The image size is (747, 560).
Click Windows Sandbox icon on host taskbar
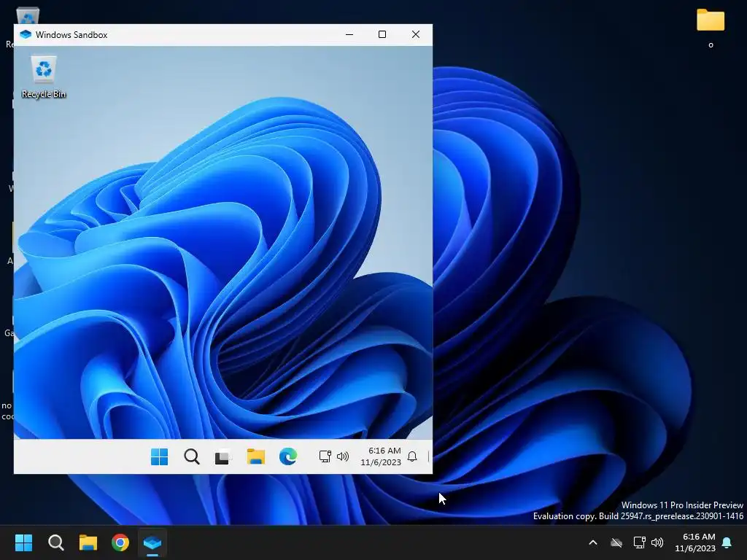(152, 542)
